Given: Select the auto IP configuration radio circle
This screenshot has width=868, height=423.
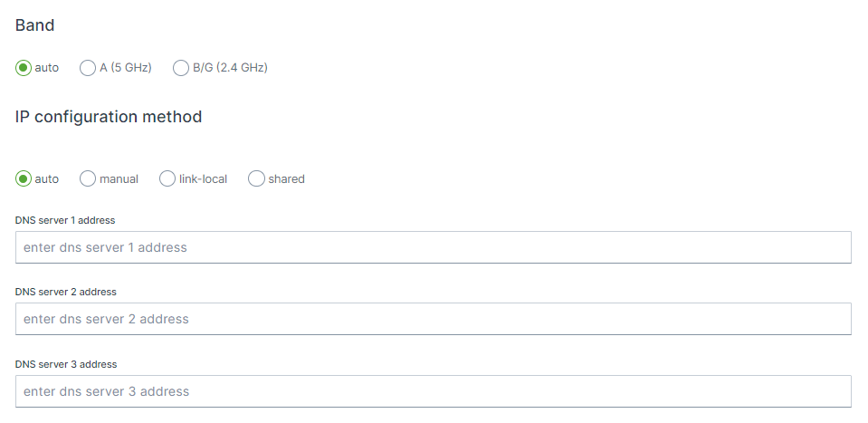Looking at the screenshot, I should click(x=24, y=179).
